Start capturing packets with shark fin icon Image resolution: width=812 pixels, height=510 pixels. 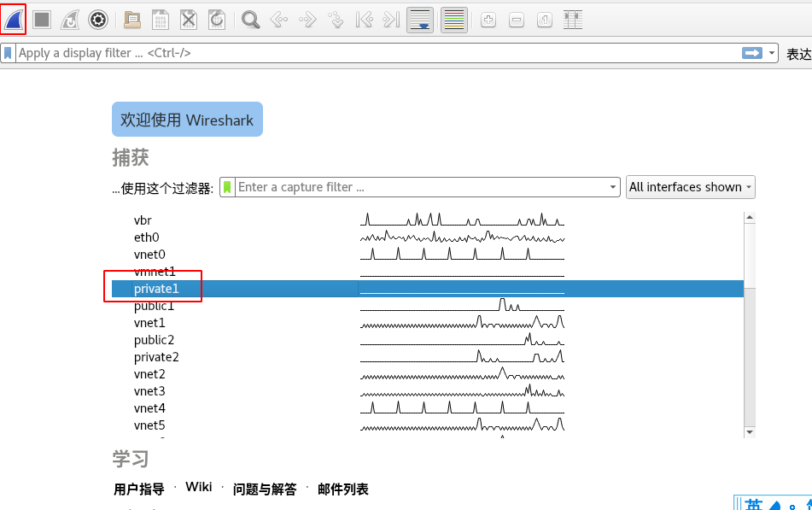tap(14, 20)
